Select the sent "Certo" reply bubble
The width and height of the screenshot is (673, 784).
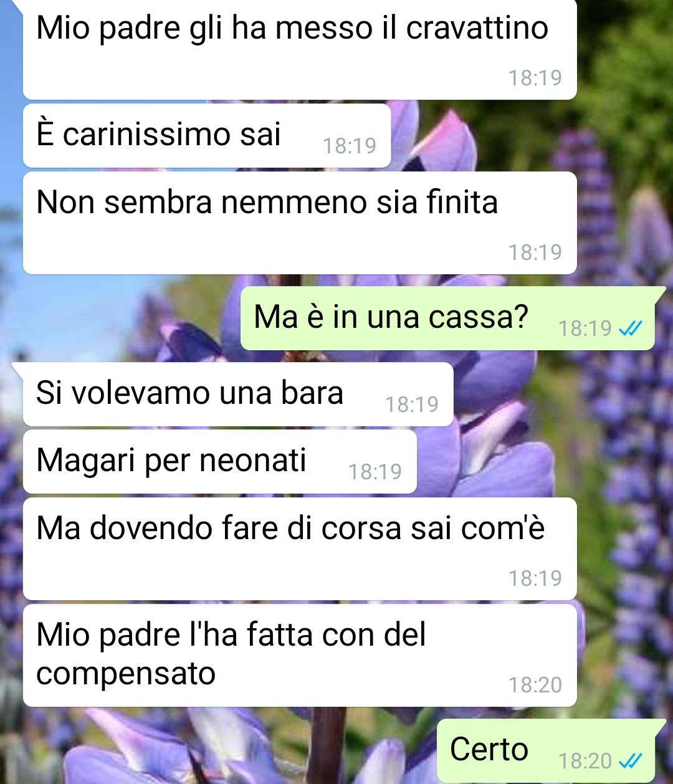click(x=546, y=751)
